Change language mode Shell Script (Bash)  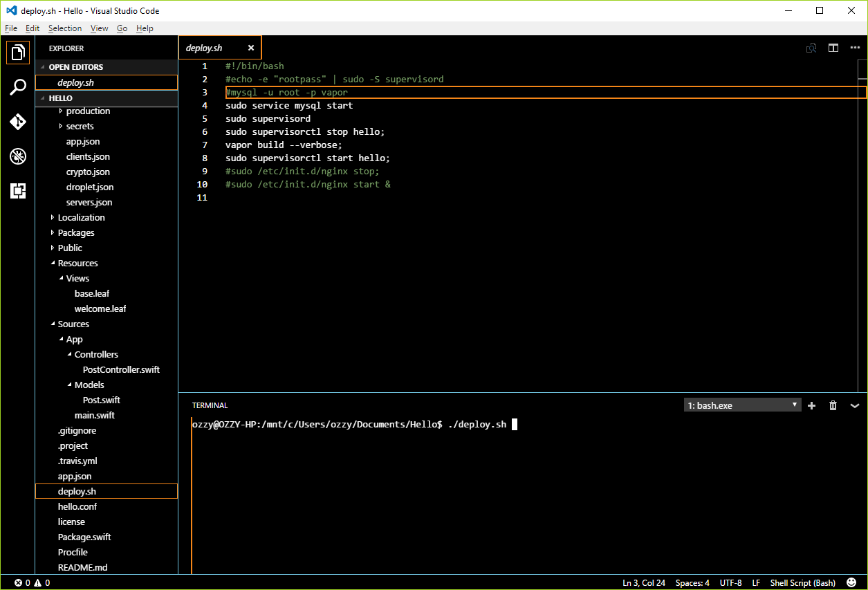[x=802, y=583]
